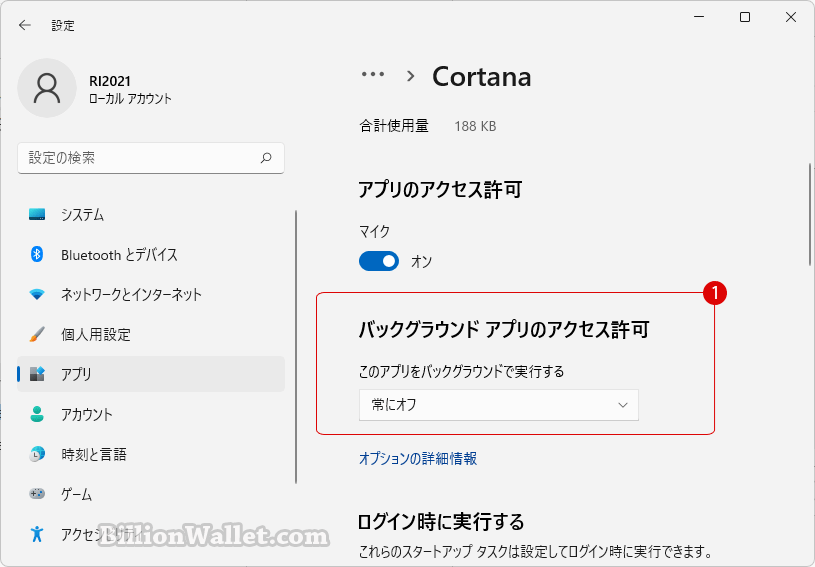This screenshot has height=567, width=815.
Task: Open ゲーム settings page
Action: click(151, 494)
